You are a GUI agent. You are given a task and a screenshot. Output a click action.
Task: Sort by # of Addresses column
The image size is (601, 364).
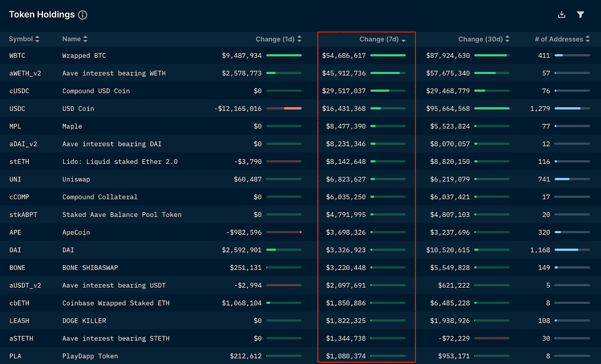[x=562, y=39]
